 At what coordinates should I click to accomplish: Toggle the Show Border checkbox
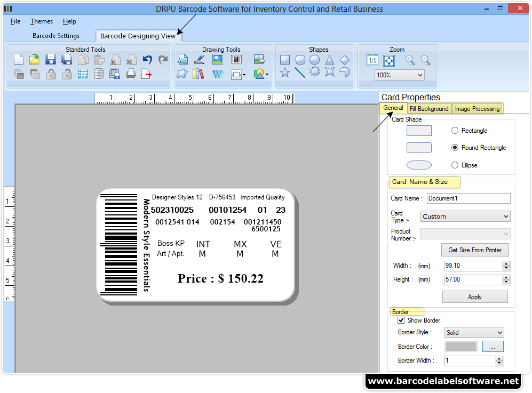pos(401,320)
